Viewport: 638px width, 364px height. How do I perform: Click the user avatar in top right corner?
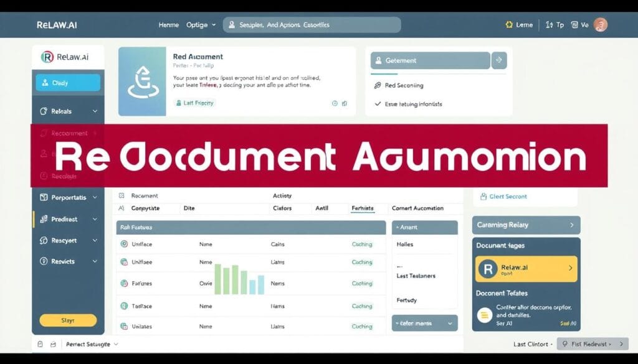599,24
